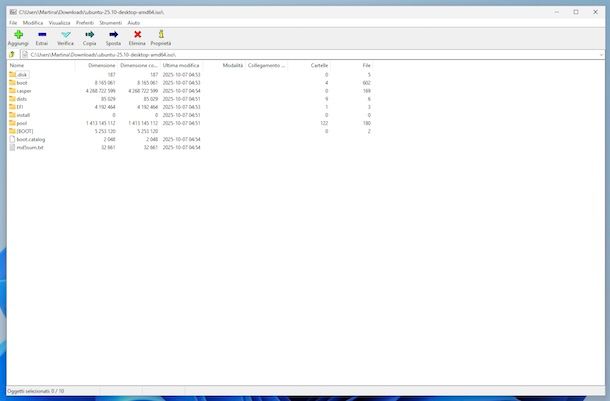The image size is (610, 401).
Task: Click the Aggiungi (add) green plus icon
Action: tap(18, 35)
